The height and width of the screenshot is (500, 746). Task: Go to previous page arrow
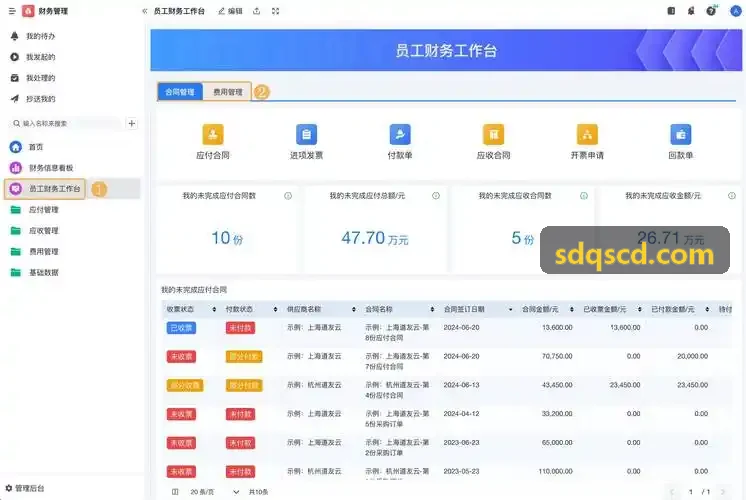672,492
